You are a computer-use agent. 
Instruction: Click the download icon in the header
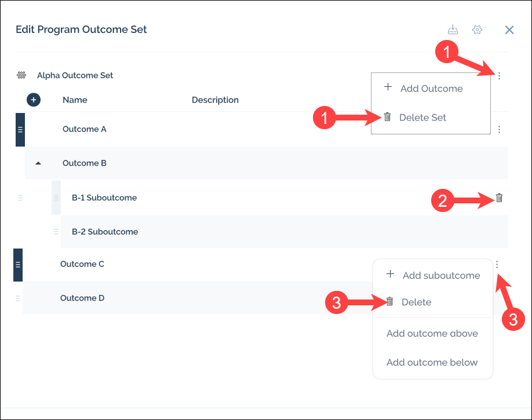point(453,30)
